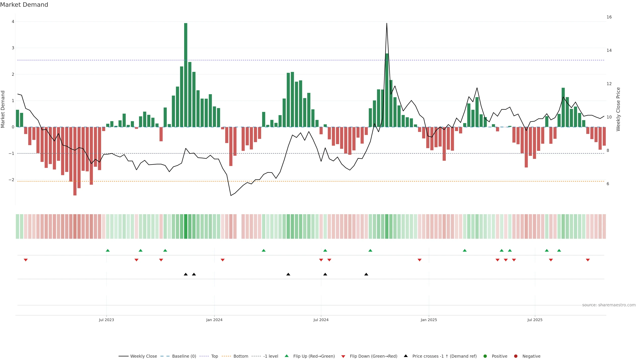Click the red Negative legend dot
Image resolution: width=644 pixels, height=362 pixels.
coord(516,356)
